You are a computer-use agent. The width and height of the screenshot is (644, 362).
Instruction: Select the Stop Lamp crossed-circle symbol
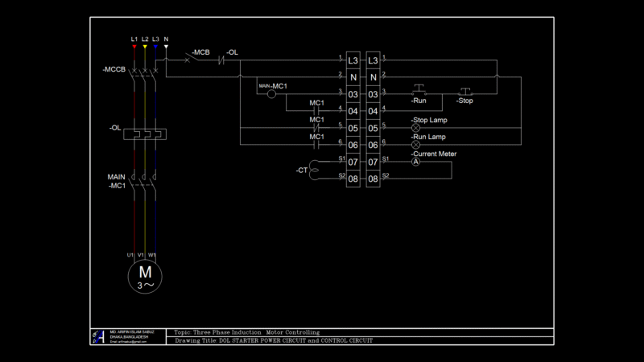(x=415, y=128)
